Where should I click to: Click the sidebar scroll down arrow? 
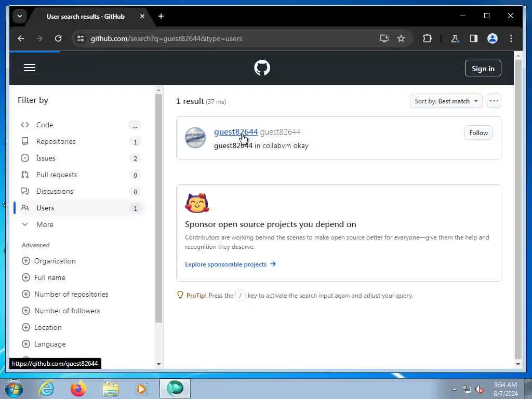158,364
